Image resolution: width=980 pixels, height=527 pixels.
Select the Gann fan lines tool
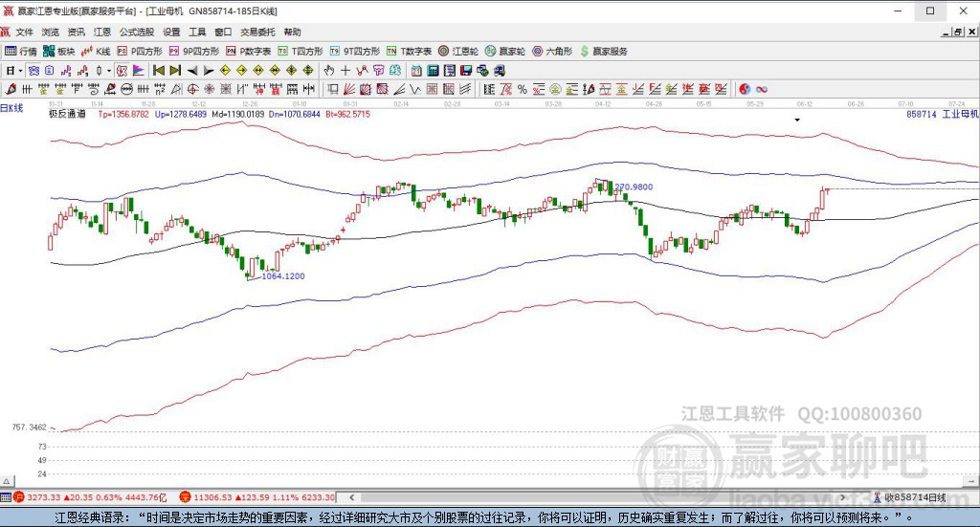tap(348, 89)
